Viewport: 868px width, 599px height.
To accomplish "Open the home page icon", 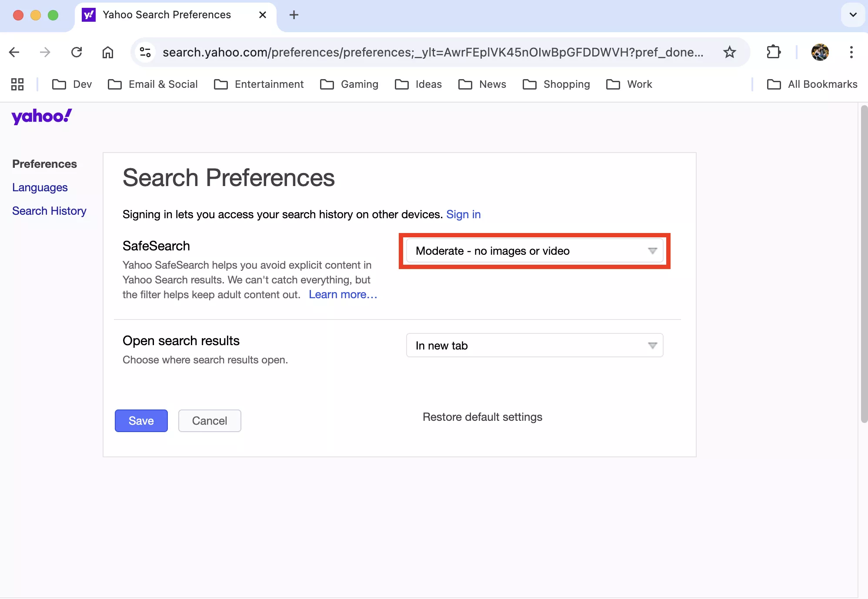I will 108,53.
